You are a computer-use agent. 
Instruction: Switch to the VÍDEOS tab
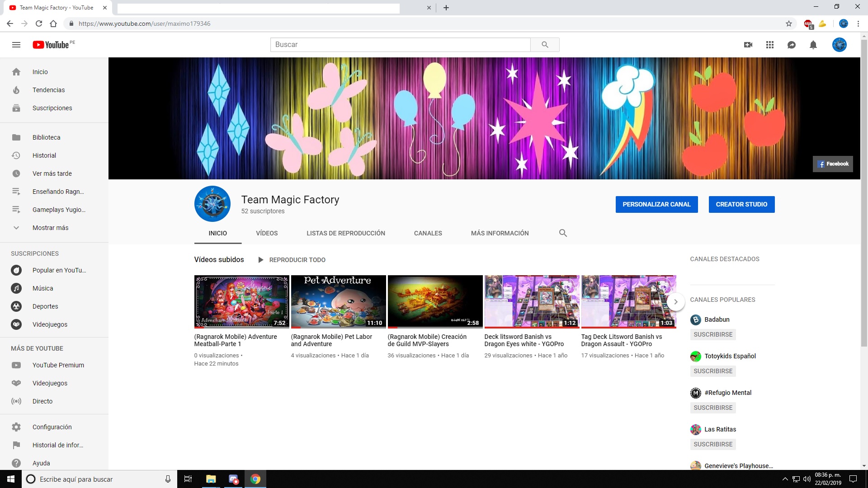point(267,233)
